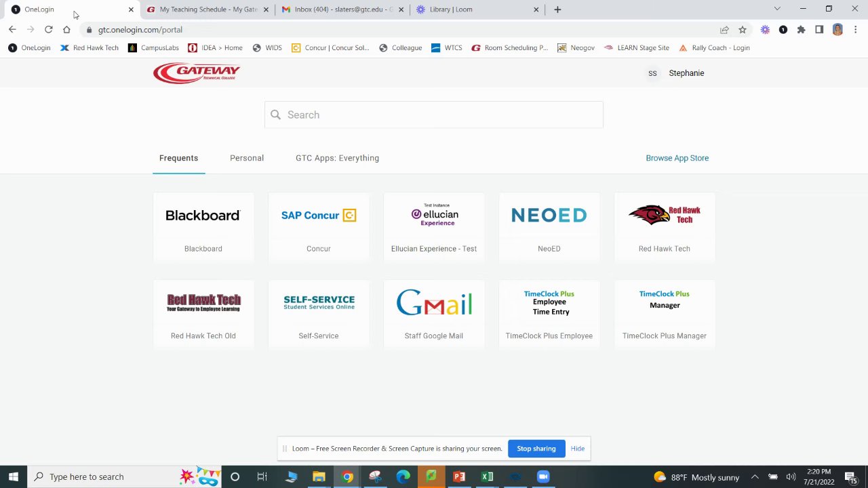Open a new browser tab
The height and width of the screenshot is (488, 868).
point(557,9)
